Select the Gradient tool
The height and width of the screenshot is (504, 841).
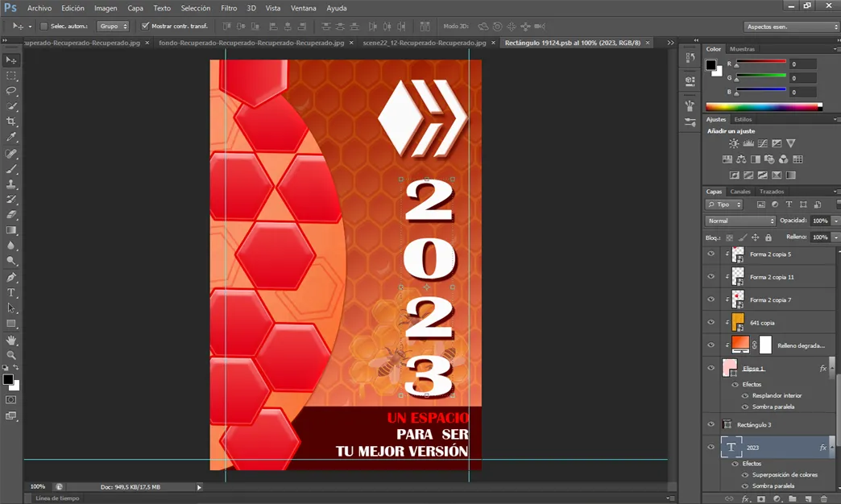11,230
